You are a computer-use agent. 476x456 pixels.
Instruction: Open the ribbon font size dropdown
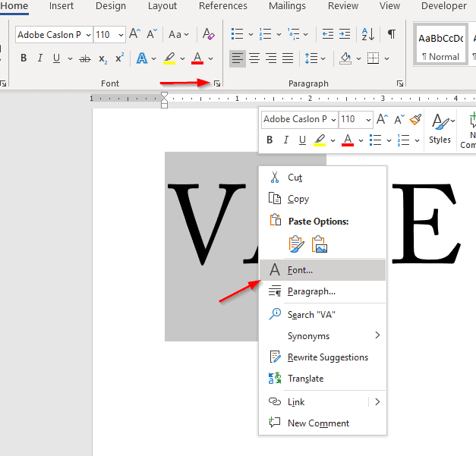(x=121, y=35)
